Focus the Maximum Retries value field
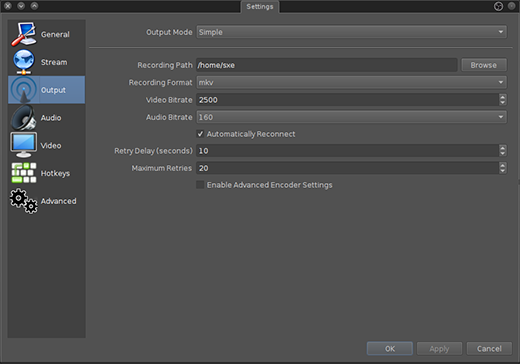The image size is (520, 364). point(347,168)
